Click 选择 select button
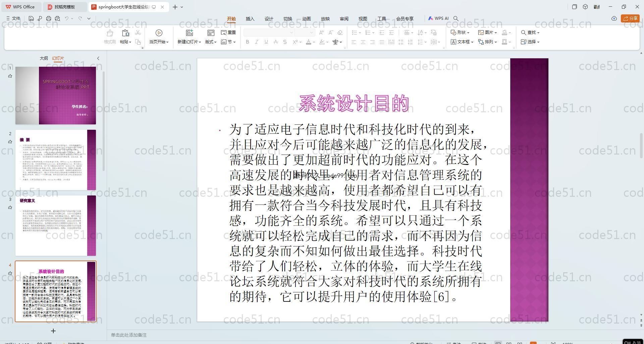 tap(530, 42)
